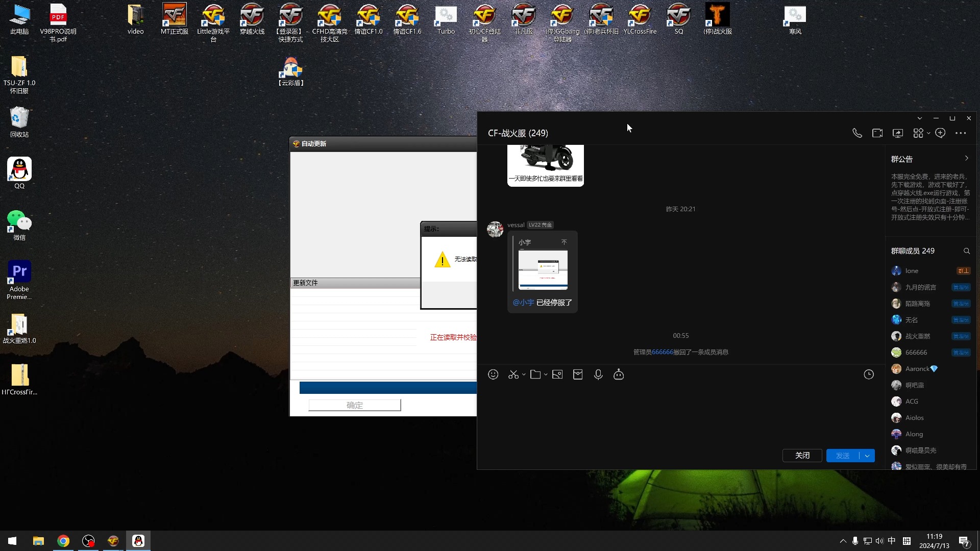980x551 pixels.
Task: Open send options dropdown beside 发送
Action: [x=867, y=456]
